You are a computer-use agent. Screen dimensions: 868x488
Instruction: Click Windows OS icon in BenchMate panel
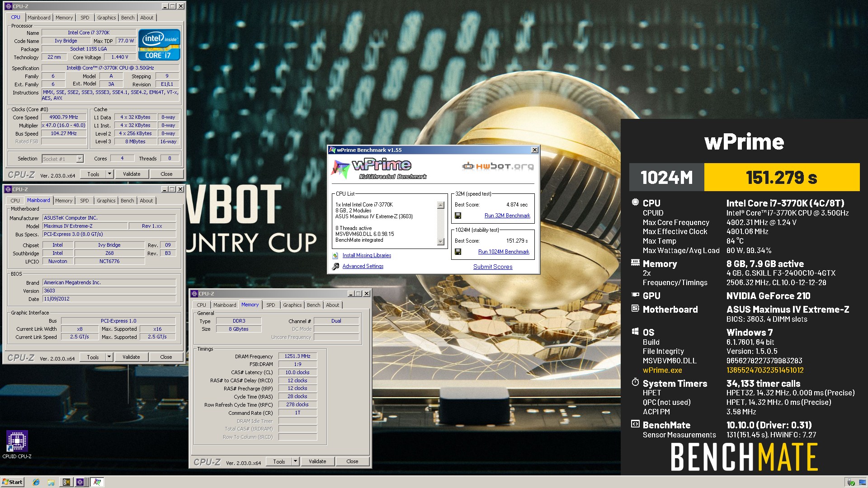635,331
